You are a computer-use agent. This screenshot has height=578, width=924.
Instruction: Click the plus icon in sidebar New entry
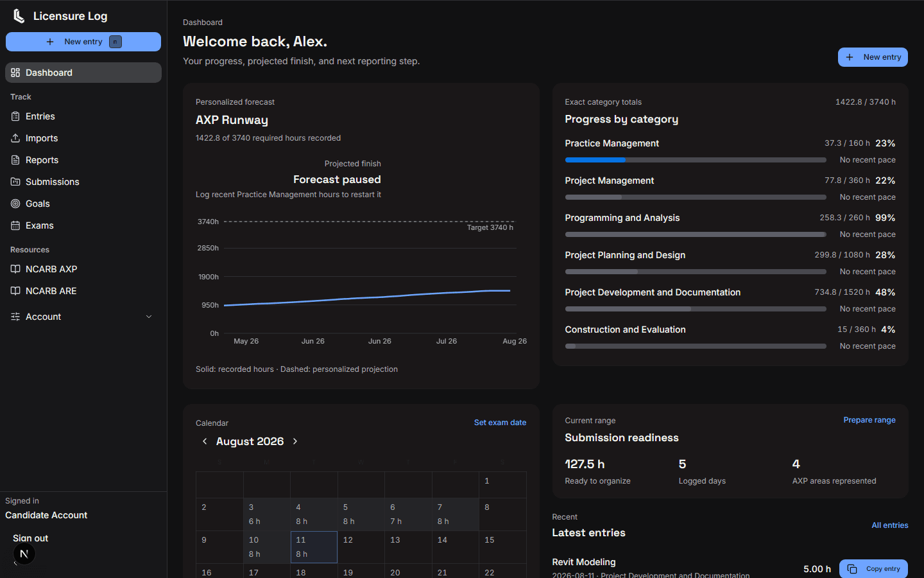pyautogui.click(x=50, y=42)
